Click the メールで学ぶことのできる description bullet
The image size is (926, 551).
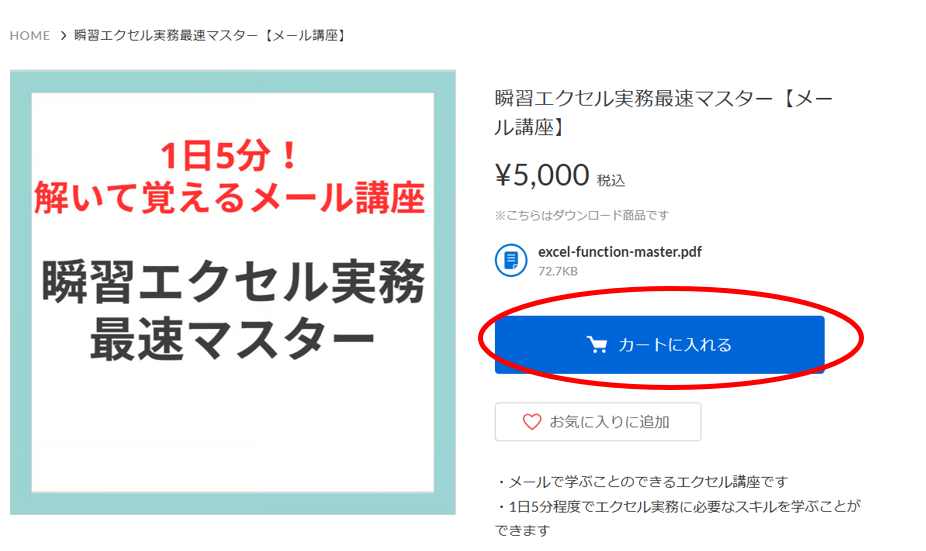tap(641, 482)
